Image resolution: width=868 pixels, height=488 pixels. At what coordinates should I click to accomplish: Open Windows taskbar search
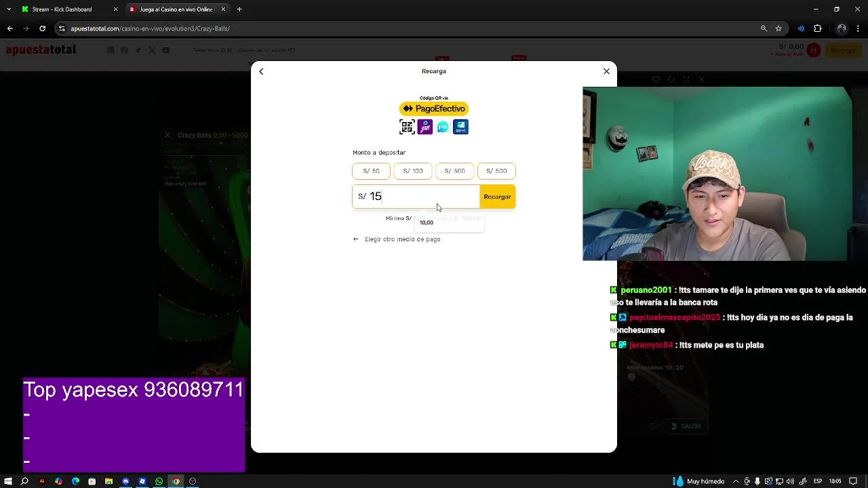24,481
